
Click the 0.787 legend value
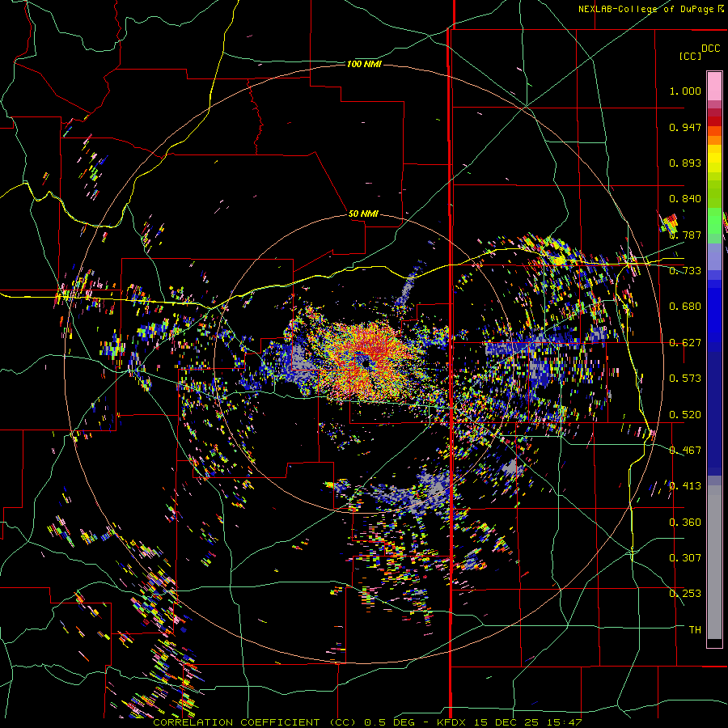685,235
